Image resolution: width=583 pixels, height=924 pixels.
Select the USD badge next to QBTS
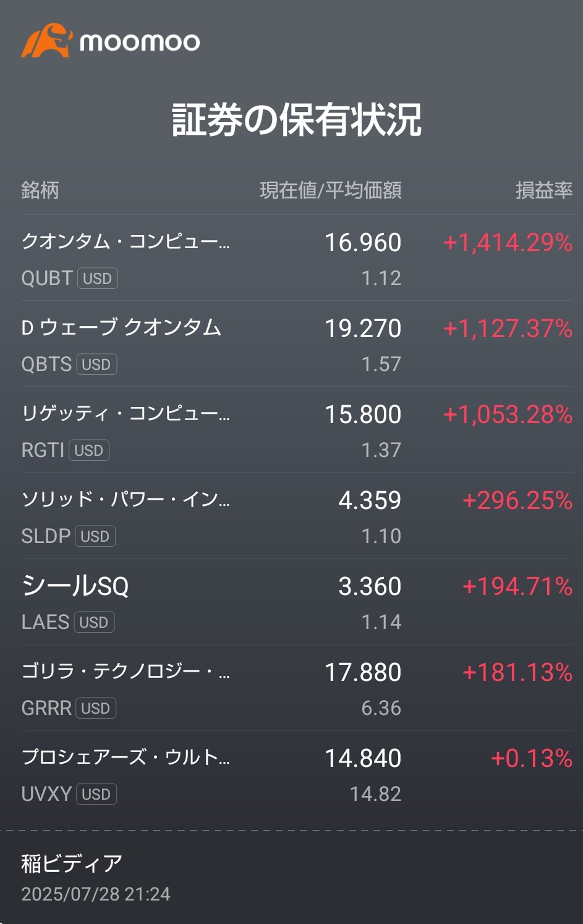coord(96,364)
